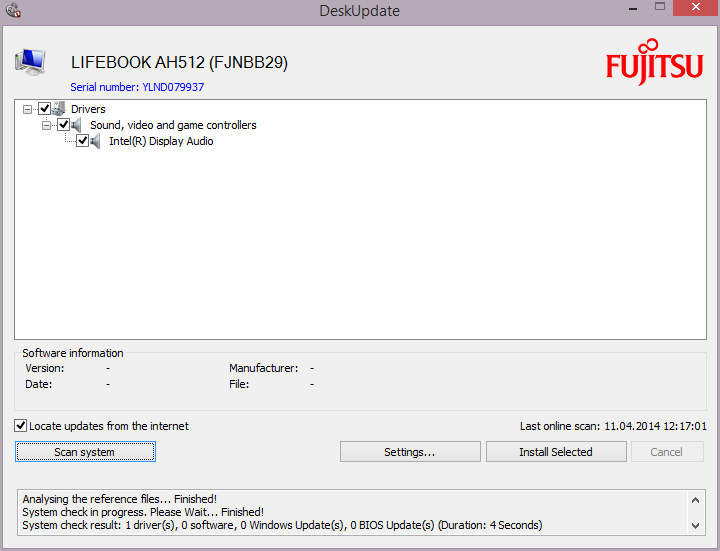Click log scrollbar up arrow
Image resolution: width=720 pixels, height=551 pixels.
[695, 500]
